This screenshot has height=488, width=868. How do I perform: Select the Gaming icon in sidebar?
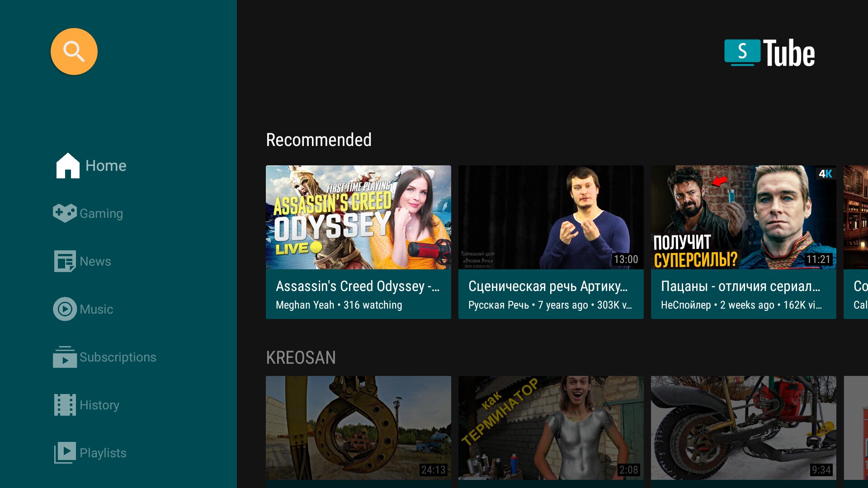(64, 213)
